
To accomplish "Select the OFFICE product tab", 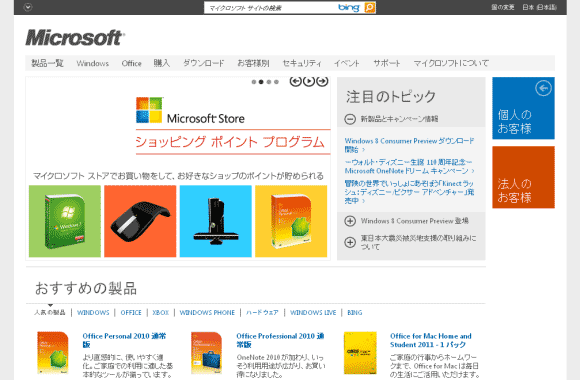I will pyautogui.click(x=131, y=313).
